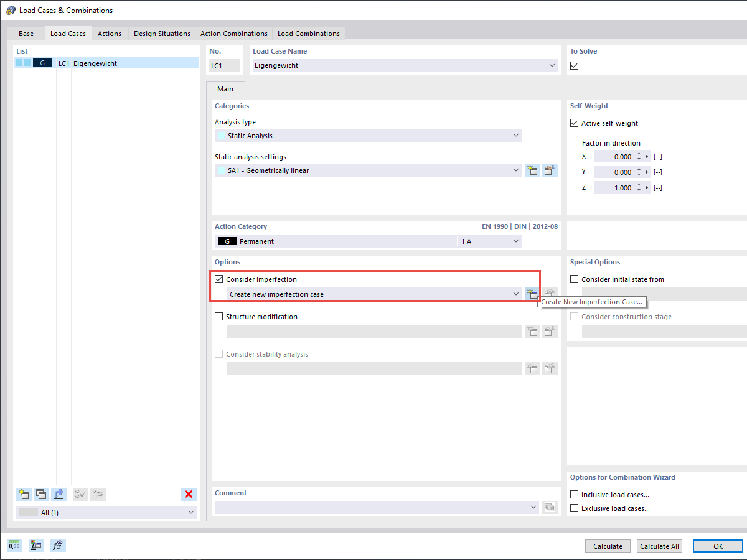Image resolution: width=747 pixels, height=560 pixels.
Task: Open the imperfection case dropdown
Action: [x=515, y=294]
